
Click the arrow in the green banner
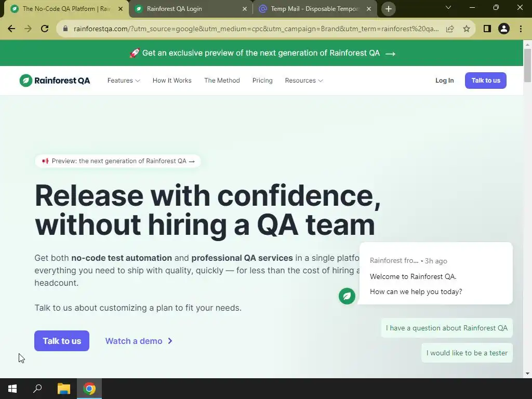click(x=391, y=54)
